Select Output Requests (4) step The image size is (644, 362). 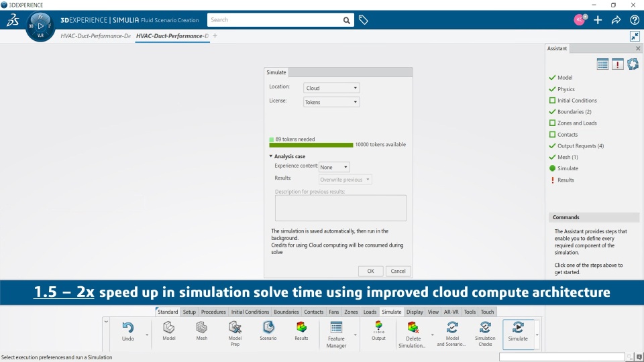580,145
